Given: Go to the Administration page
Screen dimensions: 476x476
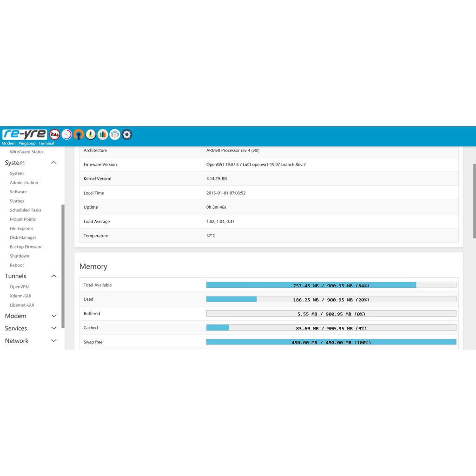Looking at the screenshot, I should click(24, 182).
